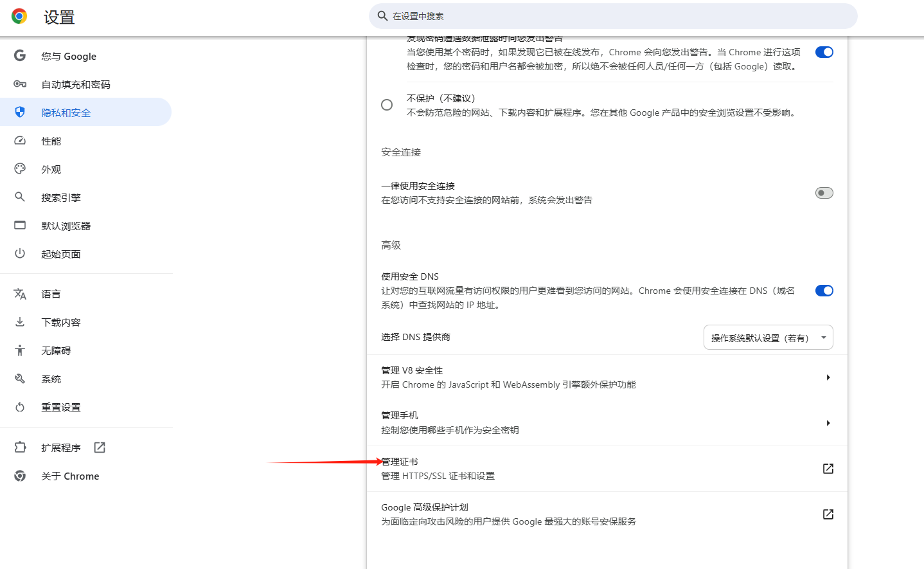Click the 高级 section heading

pyautogui.click(x=391, y=245)
